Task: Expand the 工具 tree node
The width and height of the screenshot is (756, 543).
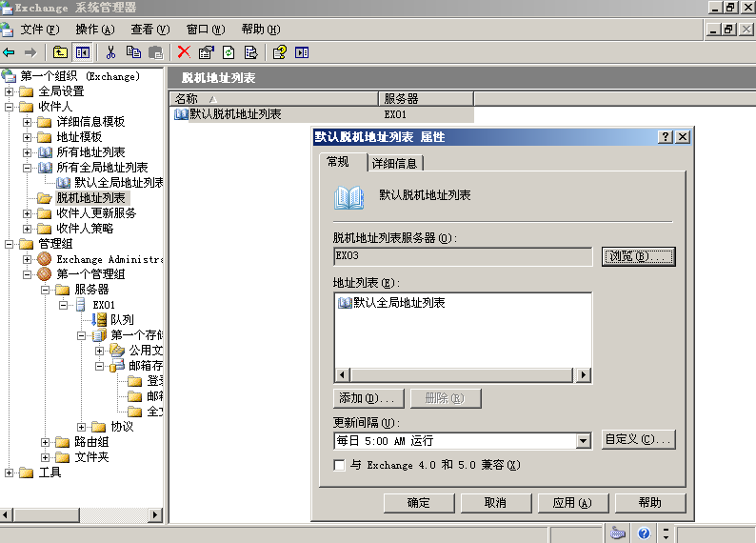Action: [9, 473]
